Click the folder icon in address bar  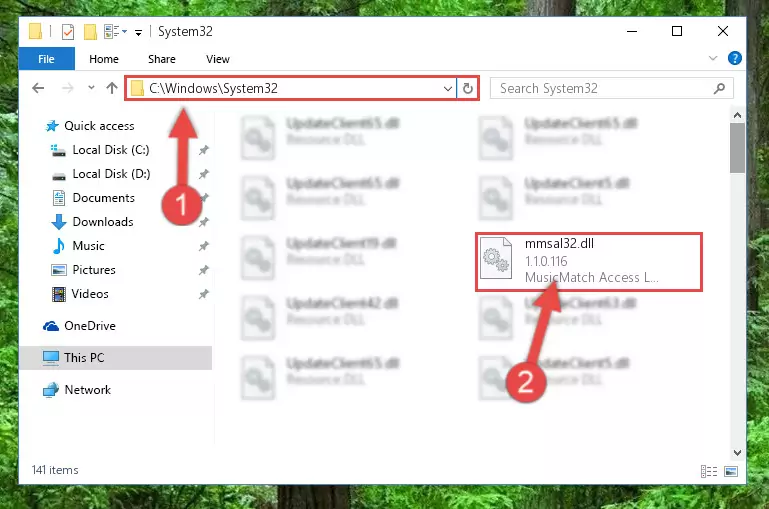(x=137, y=89)
